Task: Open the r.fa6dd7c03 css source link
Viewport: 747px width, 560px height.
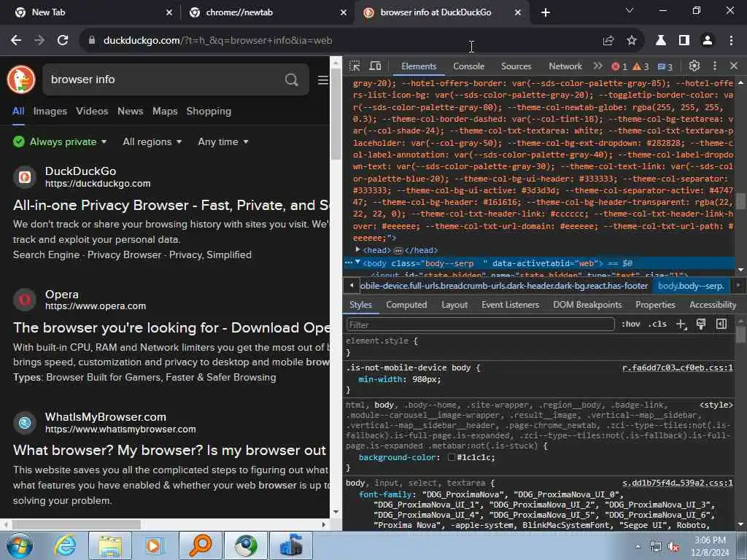Action: pyautogui.click(x=677, y=367)
